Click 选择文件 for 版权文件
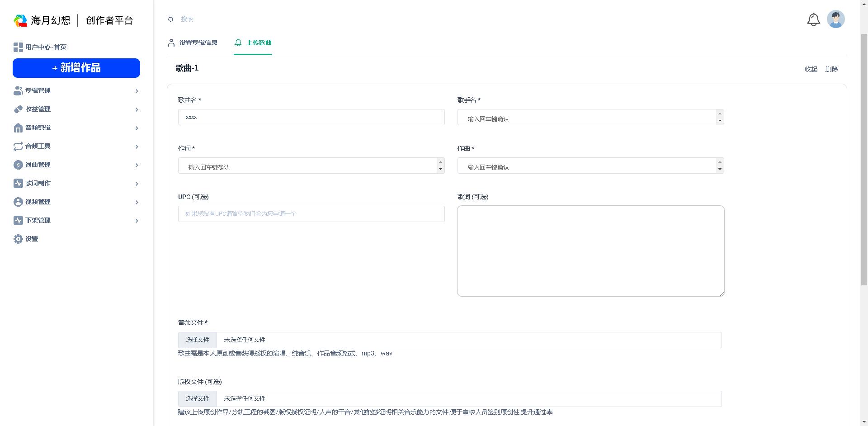This screenshot has height=426, width=868. 198,399
